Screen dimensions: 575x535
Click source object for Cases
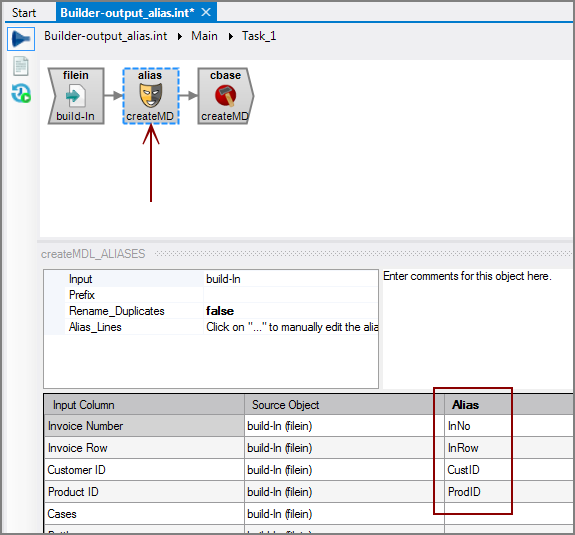point(344,514)
